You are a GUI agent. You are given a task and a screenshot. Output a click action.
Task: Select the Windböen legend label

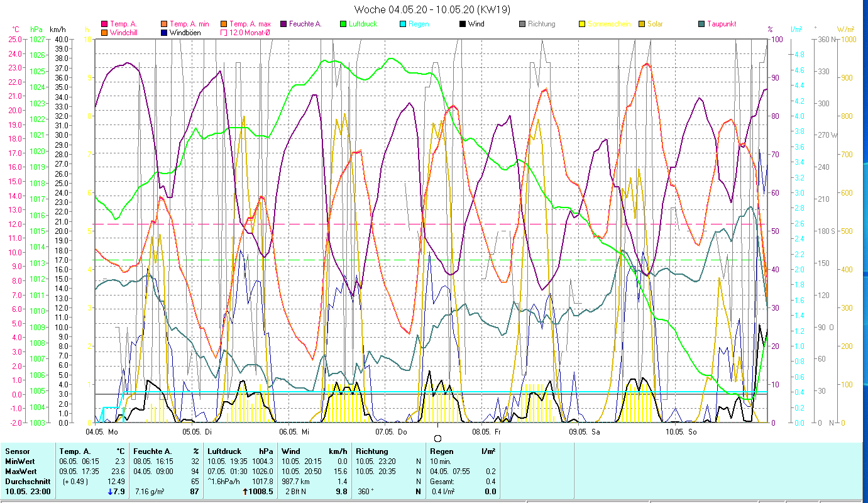186,32
